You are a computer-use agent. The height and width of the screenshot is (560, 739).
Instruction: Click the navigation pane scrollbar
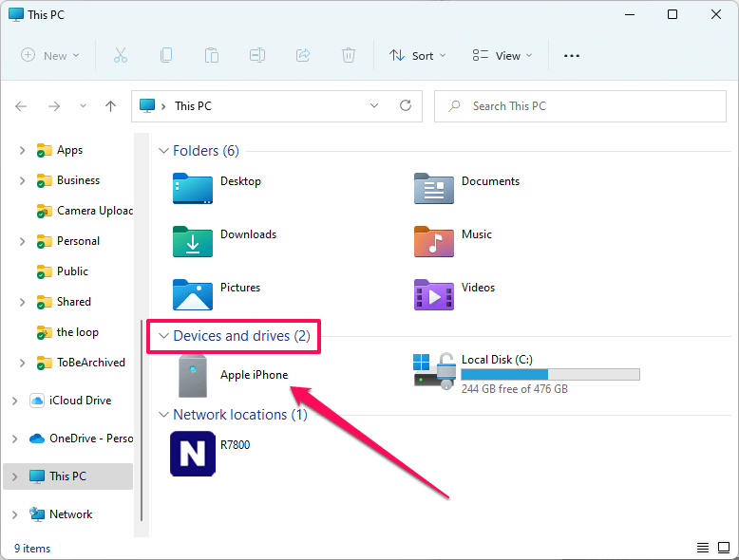142,420
